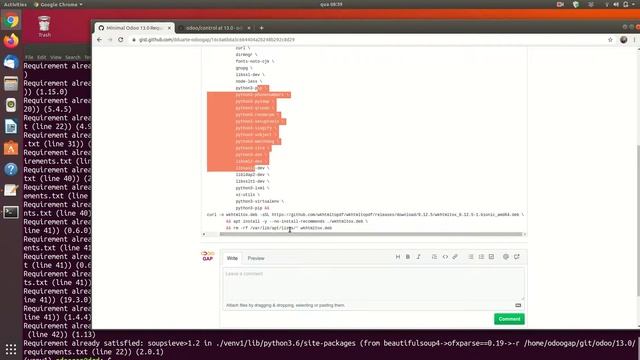Screen dimensions: 640x360
Task: Open Ubuntu Software from the dock
Action: (11, 148)
